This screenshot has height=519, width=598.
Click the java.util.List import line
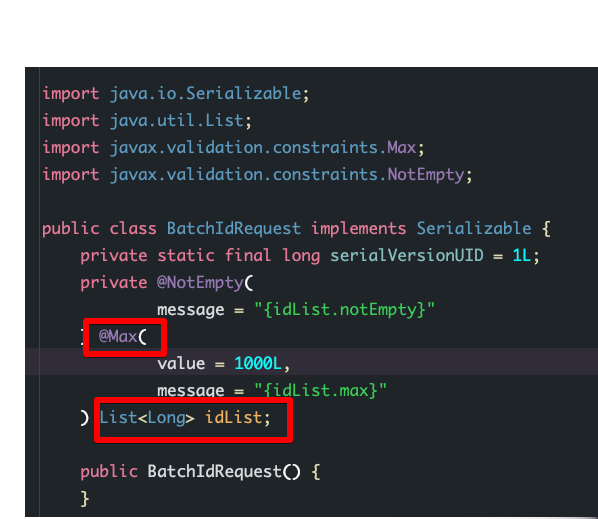(x=147, y=121)
